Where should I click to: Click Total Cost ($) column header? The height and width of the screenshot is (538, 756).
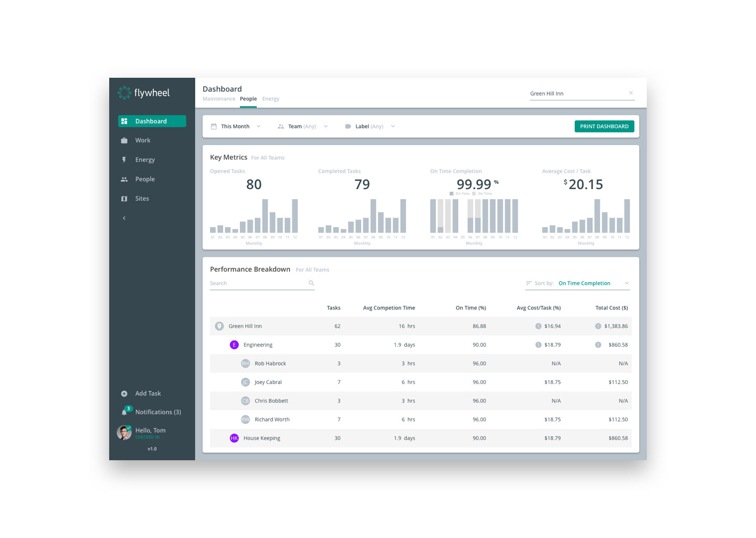pyautogui.click(x=612, y=308)
